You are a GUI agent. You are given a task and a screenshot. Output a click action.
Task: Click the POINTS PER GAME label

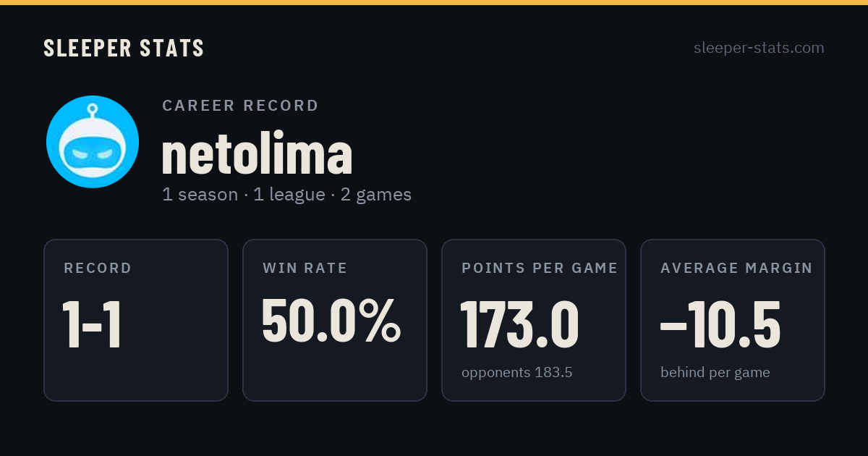[540, 269]
